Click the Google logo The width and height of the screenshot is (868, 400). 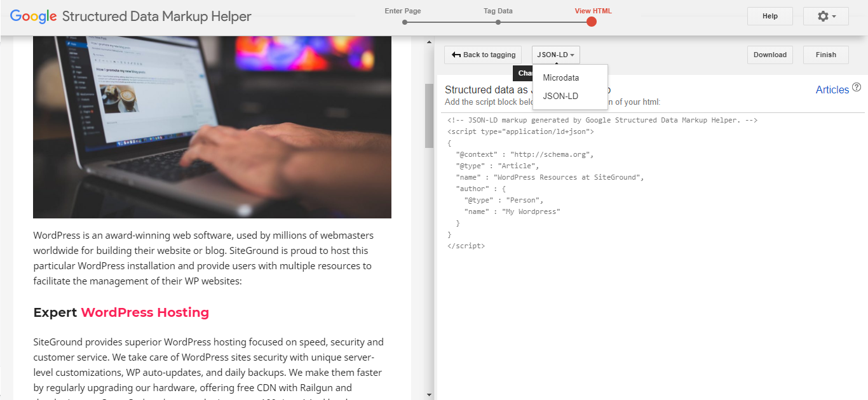(34, 17)
